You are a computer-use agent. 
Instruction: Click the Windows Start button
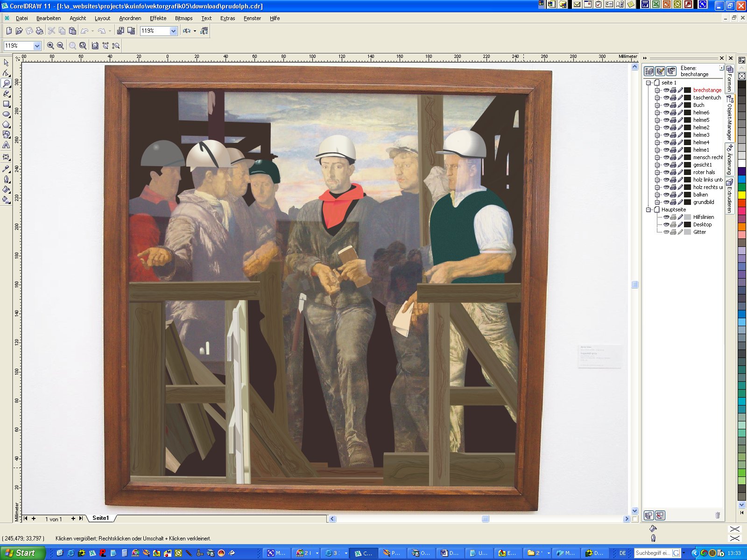point(21,553)
